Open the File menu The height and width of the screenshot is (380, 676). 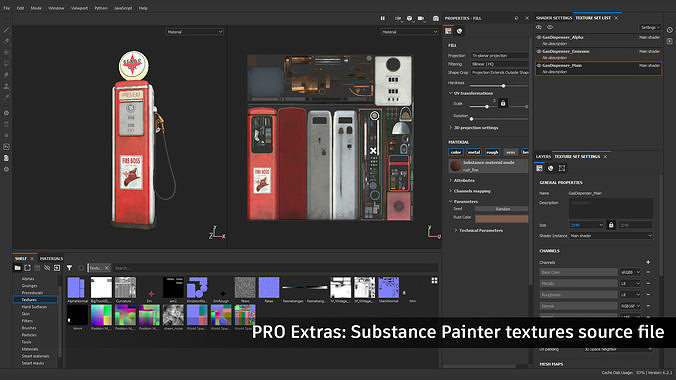click(6, 8)
